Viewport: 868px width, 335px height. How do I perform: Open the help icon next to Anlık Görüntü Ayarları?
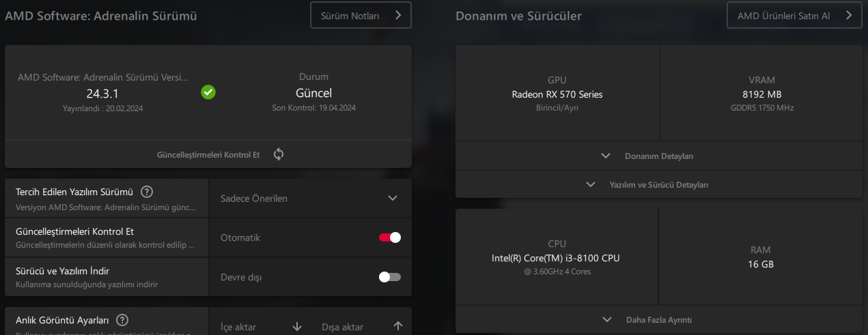(122, 320)
